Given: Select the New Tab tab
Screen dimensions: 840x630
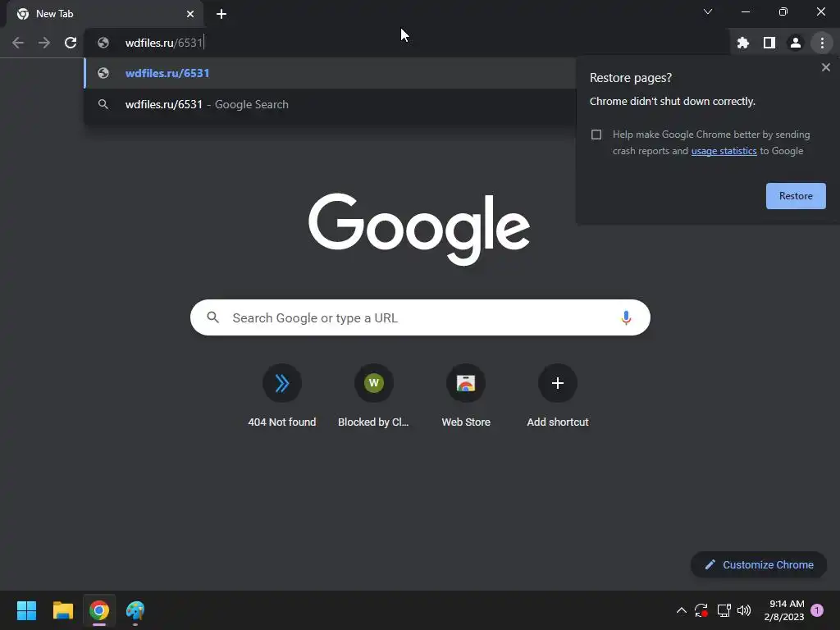Looking at the screenshot, I should [105, 14].
